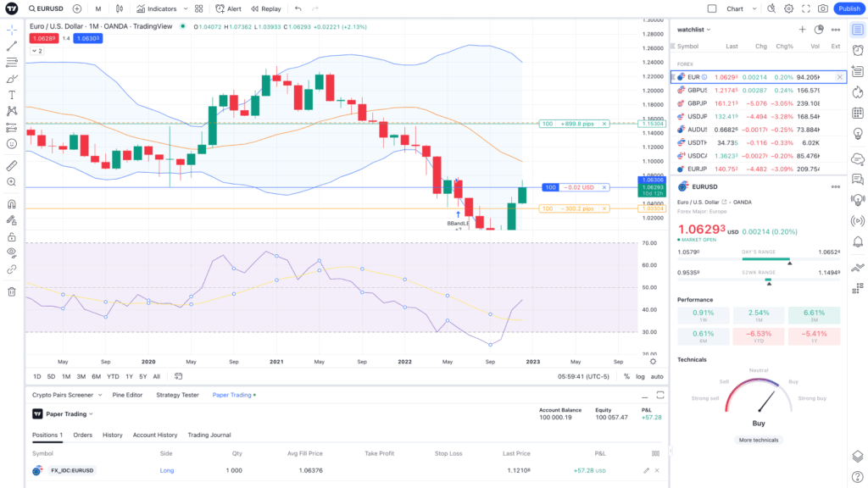Select the trend line drawing tool
Image resolution: width=868 pixels, height=488 pixels.
click(x=12, y=46)
